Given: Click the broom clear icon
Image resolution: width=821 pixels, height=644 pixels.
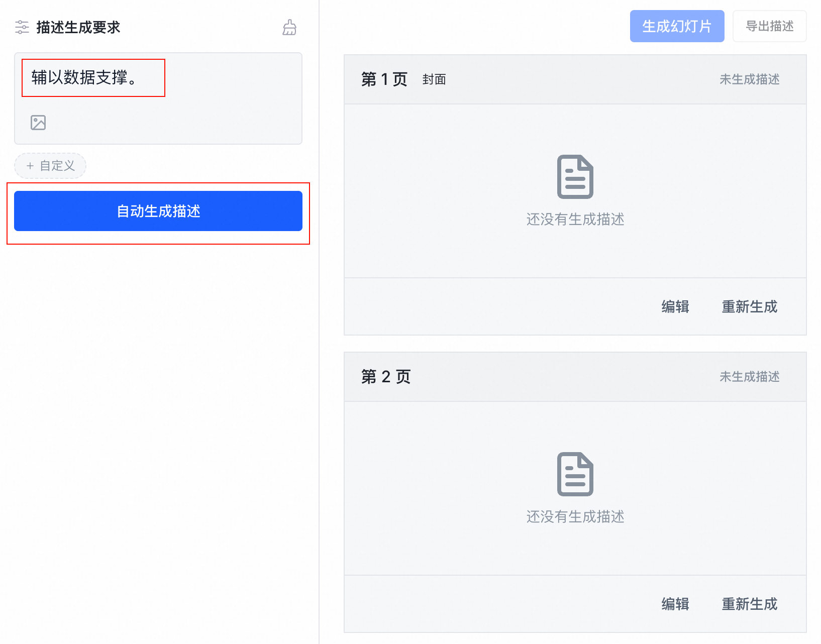Looking at the screenshot, I should click(289, 27).
